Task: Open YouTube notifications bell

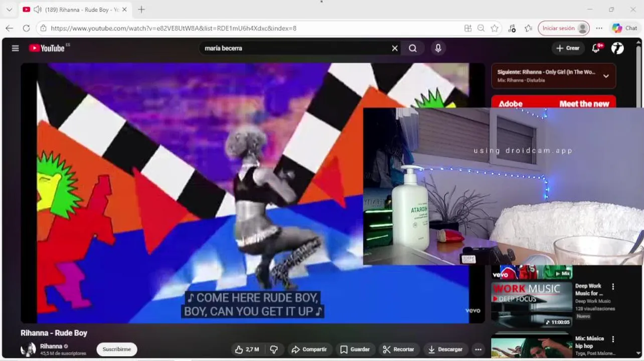Action: click(x=596, y=48)
